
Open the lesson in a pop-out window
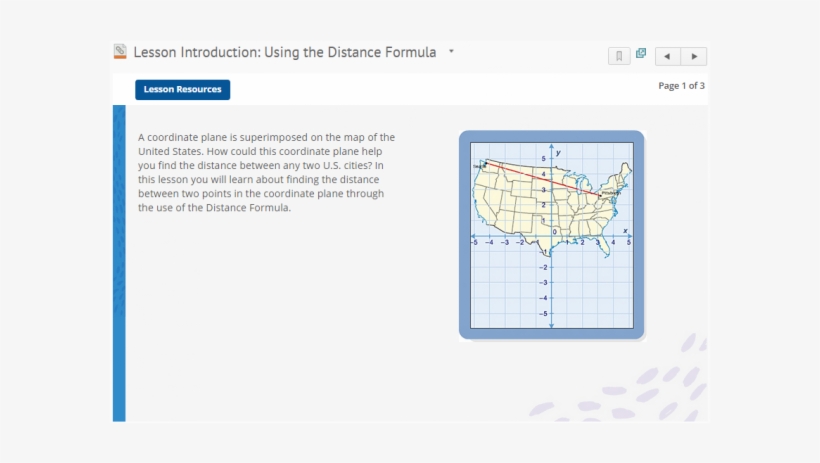[x=641, y=54]
